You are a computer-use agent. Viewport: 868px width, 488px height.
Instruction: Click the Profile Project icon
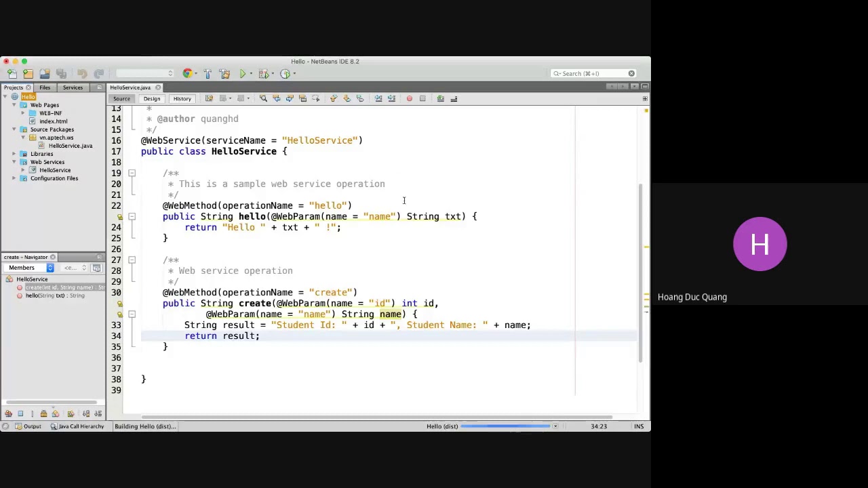285,73
